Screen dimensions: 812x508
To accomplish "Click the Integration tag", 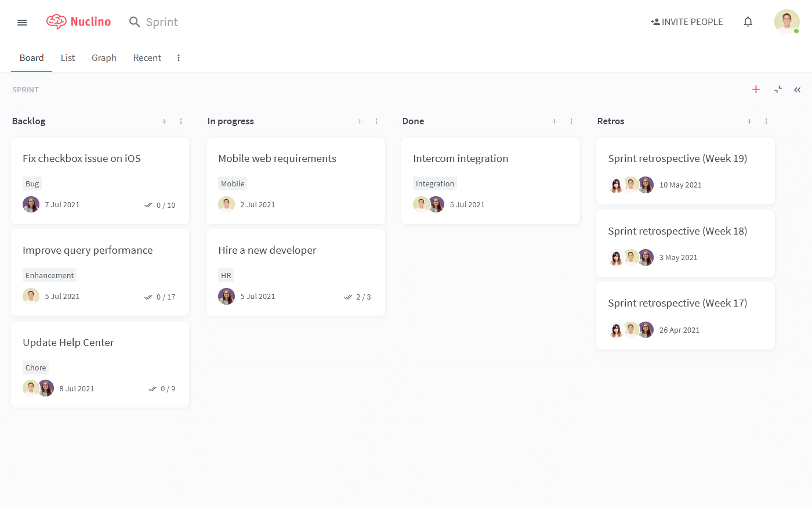I will (435, 183).
